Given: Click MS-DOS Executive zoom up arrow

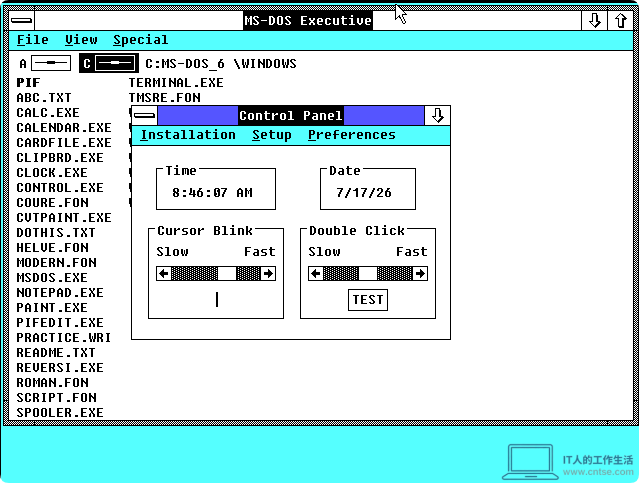Looking at the screenshot, I should (621, 20).
